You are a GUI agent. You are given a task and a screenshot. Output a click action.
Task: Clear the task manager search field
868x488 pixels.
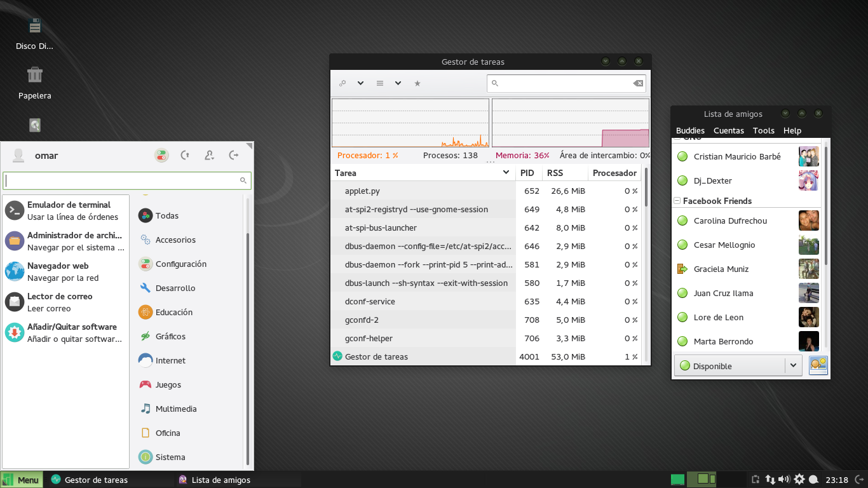tap(638, 83)
